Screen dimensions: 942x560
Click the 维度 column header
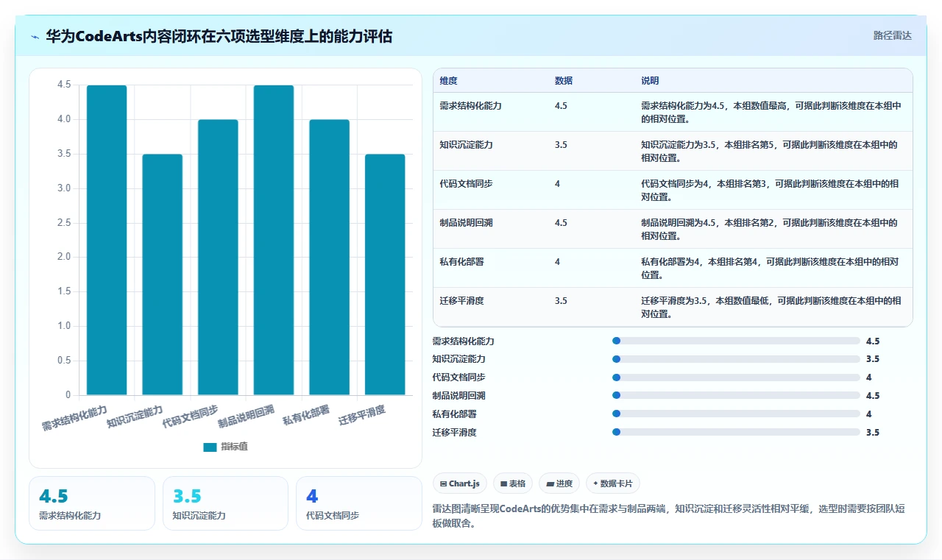coord(448,81)
